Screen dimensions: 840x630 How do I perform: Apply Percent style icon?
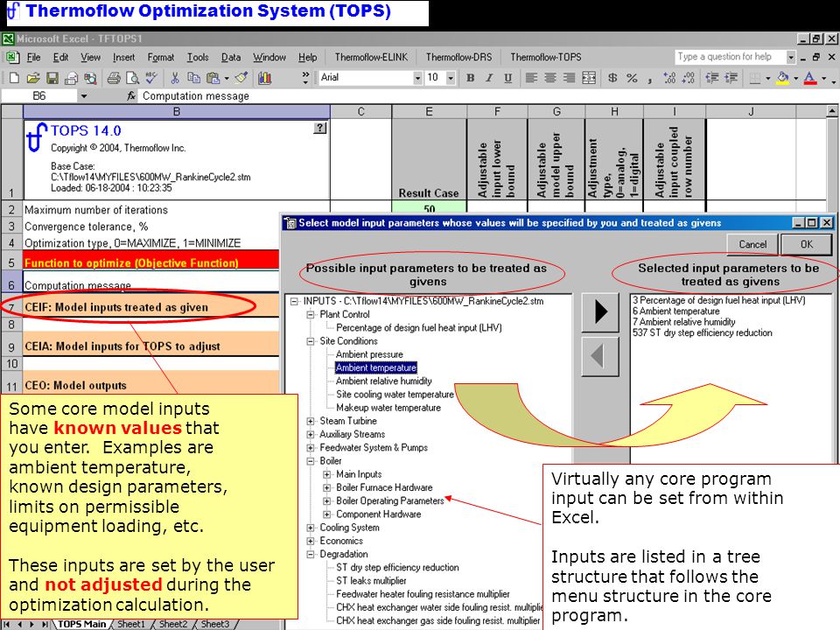(632, 78)
